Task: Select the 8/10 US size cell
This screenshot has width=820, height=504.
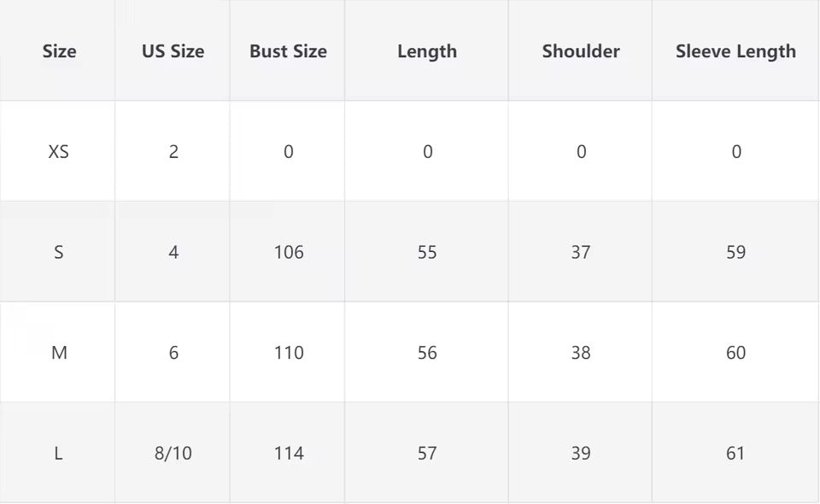Action: click(x=173, y=454)
